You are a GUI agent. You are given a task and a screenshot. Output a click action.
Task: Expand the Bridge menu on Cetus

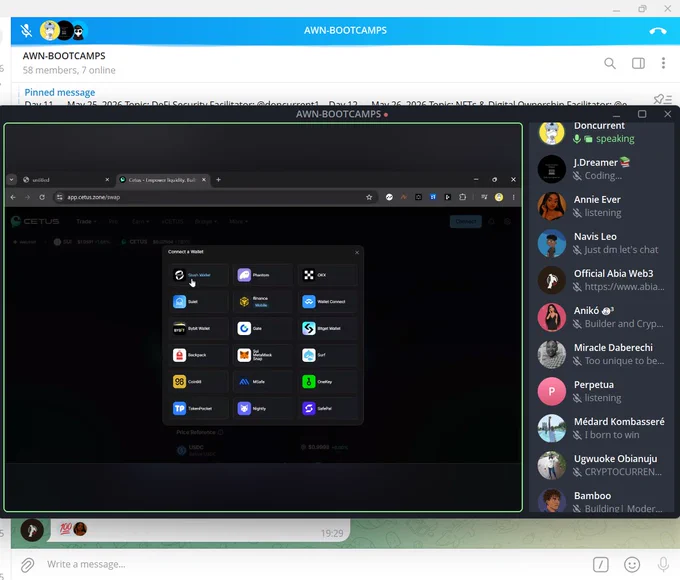(x=206, y=221)
